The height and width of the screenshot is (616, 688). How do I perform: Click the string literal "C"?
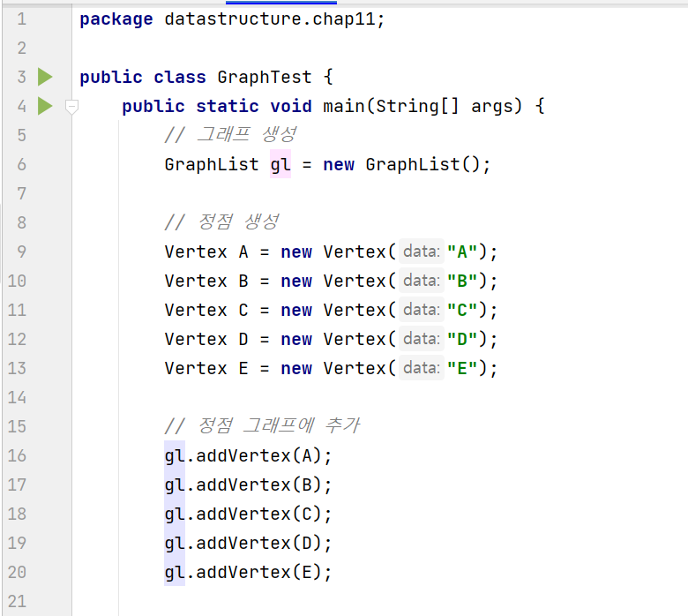[x=462, y=310]
